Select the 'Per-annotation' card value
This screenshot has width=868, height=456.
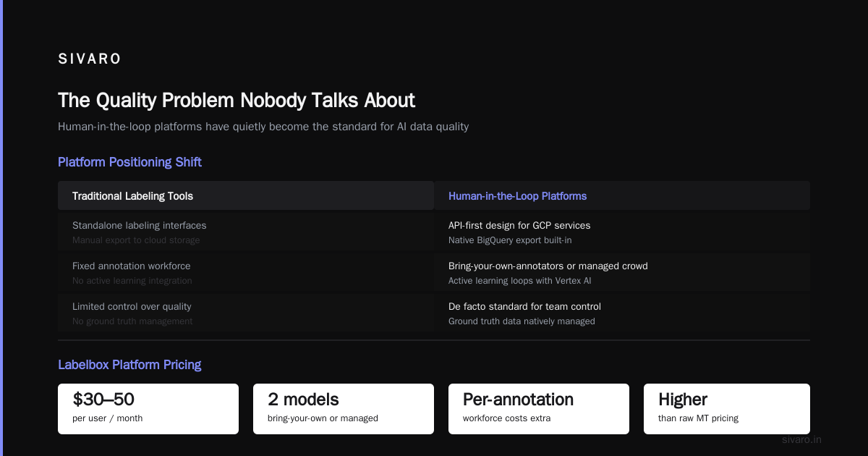tap(518, 400)
